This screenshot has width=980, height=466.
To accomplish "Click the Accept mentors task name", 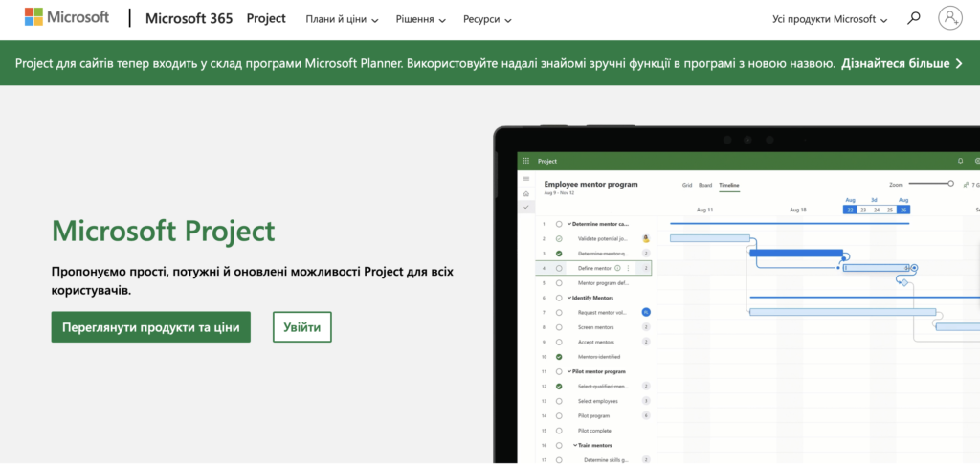I will click(595, 343).
